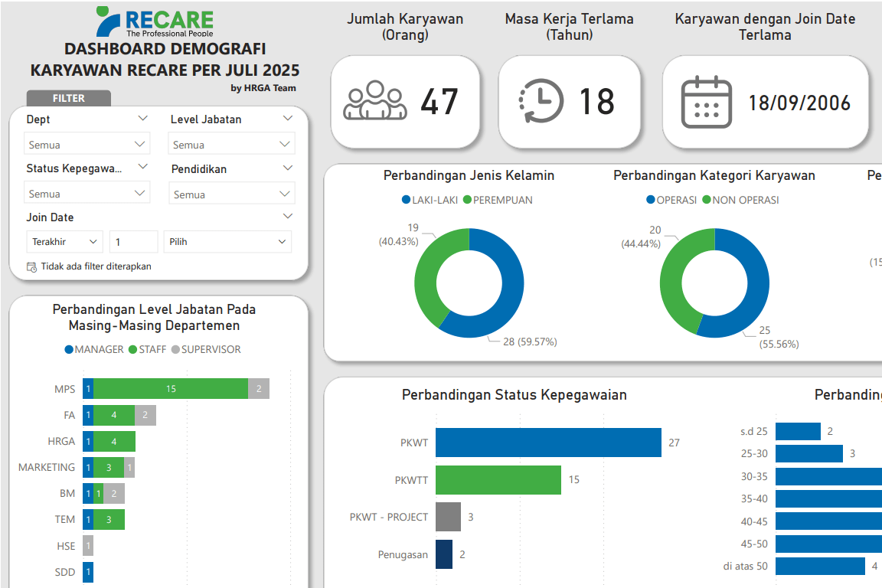Viewport: 882px width, 588px height.
Task: Click the MARKETING staff bar showing 3
Action: point(109,467)
